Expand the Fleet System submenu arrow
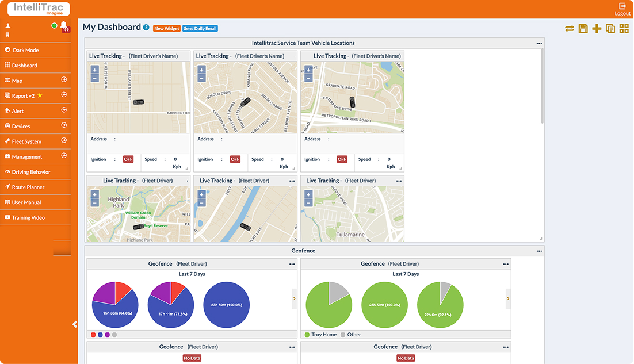Image resolution: width=634 pixels, height=364 pixels. coord(64,141)
